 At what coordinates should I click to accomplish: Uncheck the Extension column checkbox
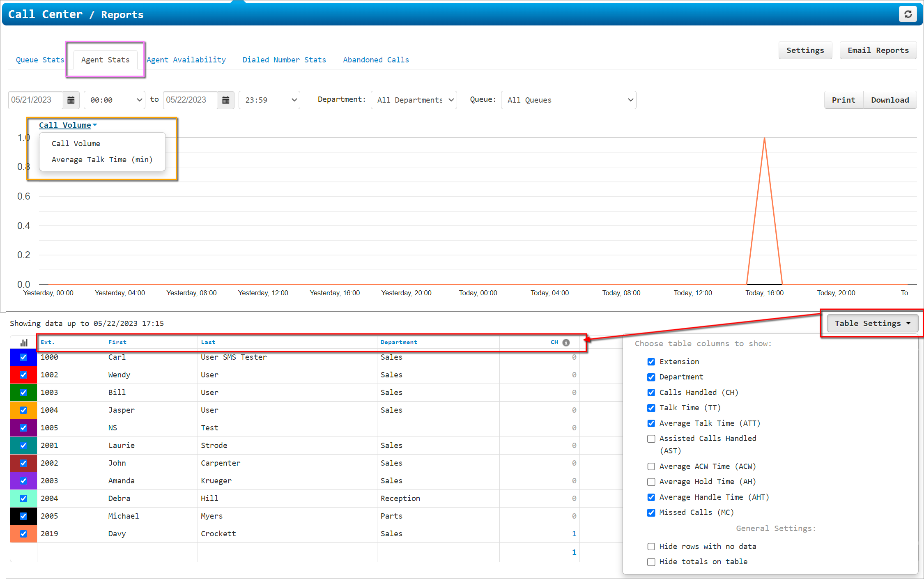[651, 362]
